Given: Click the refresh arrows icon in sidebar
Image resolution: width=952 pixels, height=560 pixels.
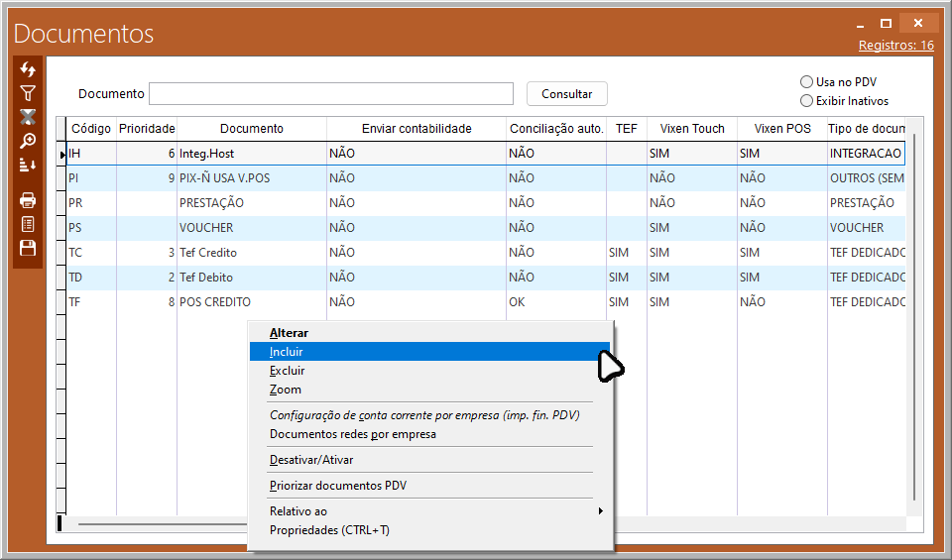Looking at the screenshot, I should [x=28, y=69].
